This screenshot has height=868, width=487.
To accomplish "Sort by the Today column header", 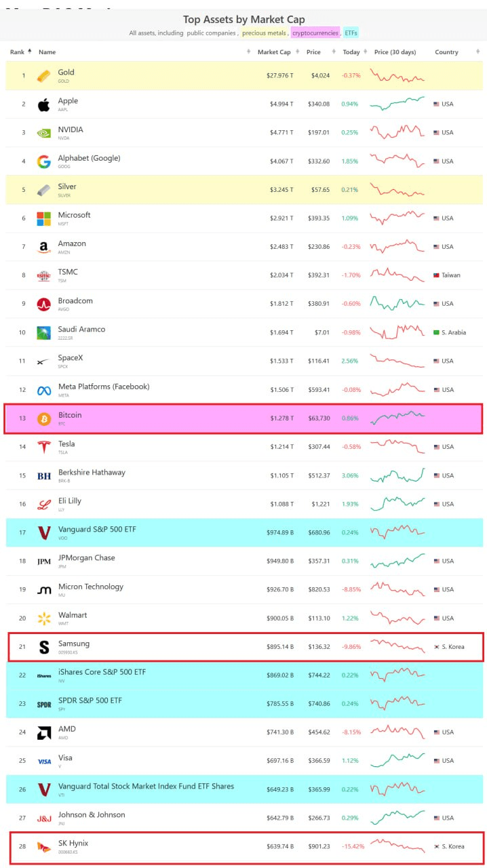I will pos(352,52).
